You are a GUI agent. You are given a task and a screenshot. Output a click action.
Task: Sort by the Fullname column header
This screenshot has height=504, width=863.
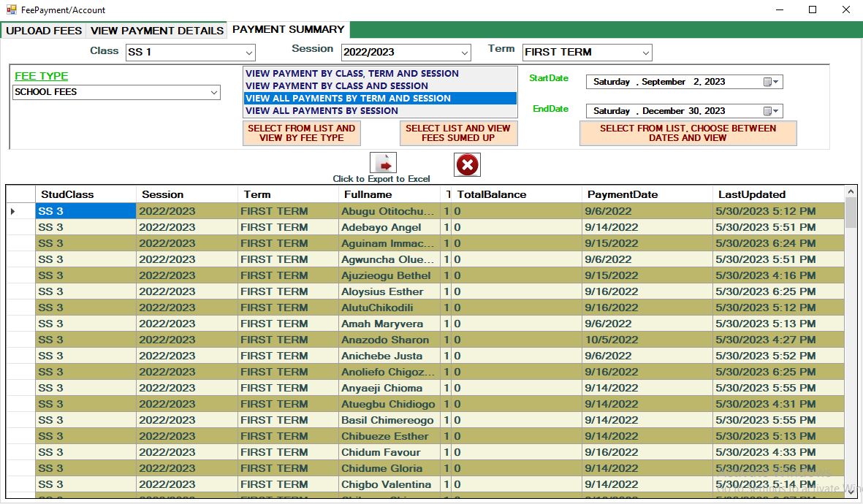coord(389,194)
